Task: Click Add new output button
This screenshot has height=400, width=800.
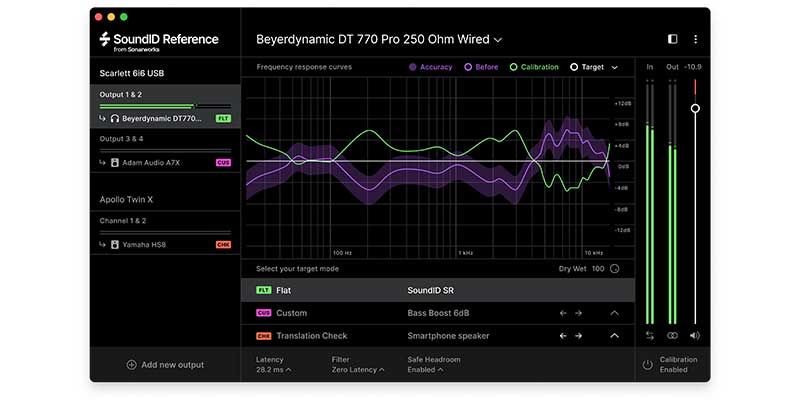Action: (165, 365)
